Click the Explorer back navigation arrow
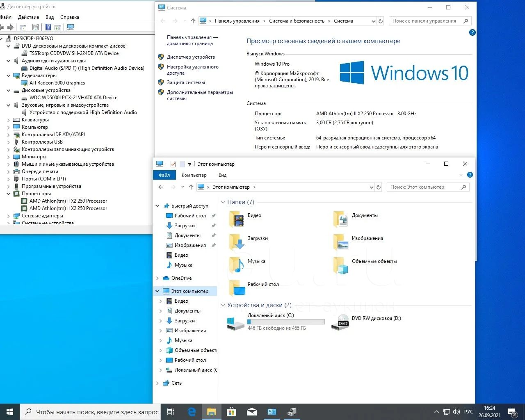This screenshot has width=525, height=420. tap(161, 187)
